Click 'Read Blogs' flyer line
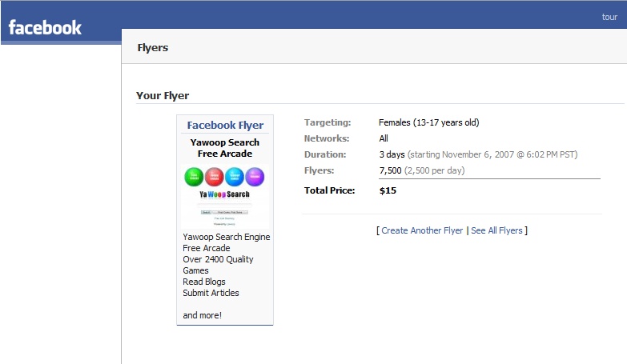Viewport: 627px width, 364px height. pos(204,282)
